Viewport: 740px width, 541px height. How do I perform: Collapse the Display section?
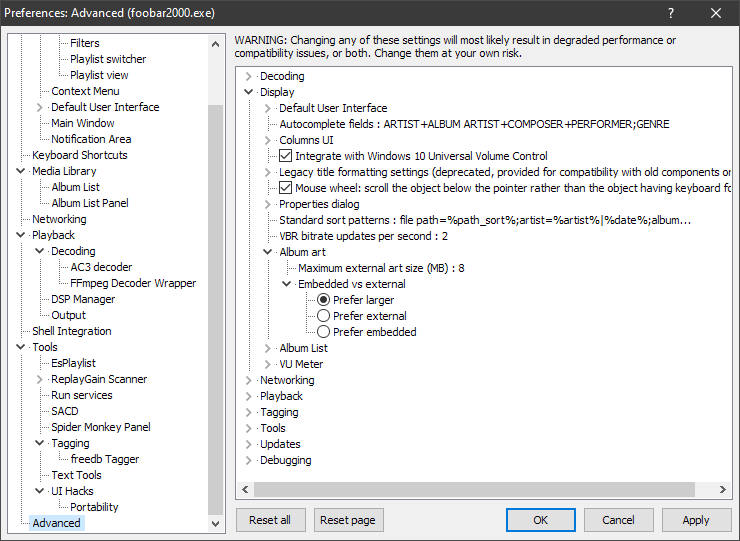tap(249, 92)
